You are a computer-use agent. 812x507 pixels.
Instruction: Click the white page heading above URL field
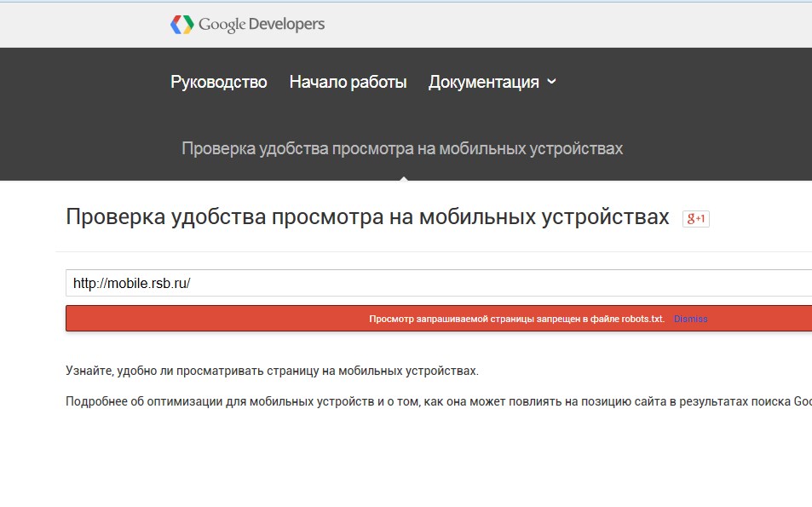[367, 217]
